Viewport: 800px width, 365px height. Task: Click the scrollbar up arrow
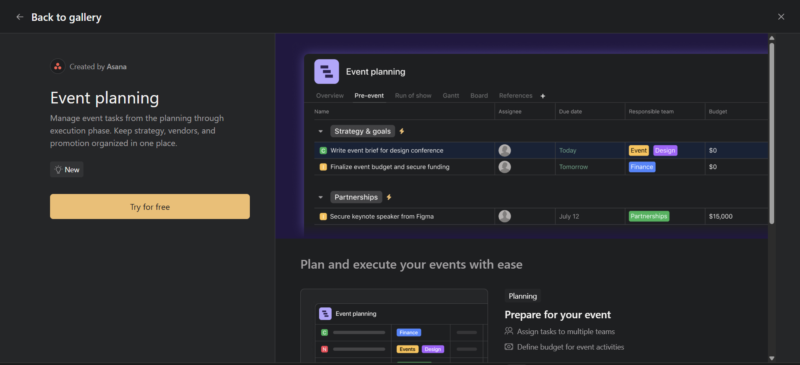click(x=771, y=38)
